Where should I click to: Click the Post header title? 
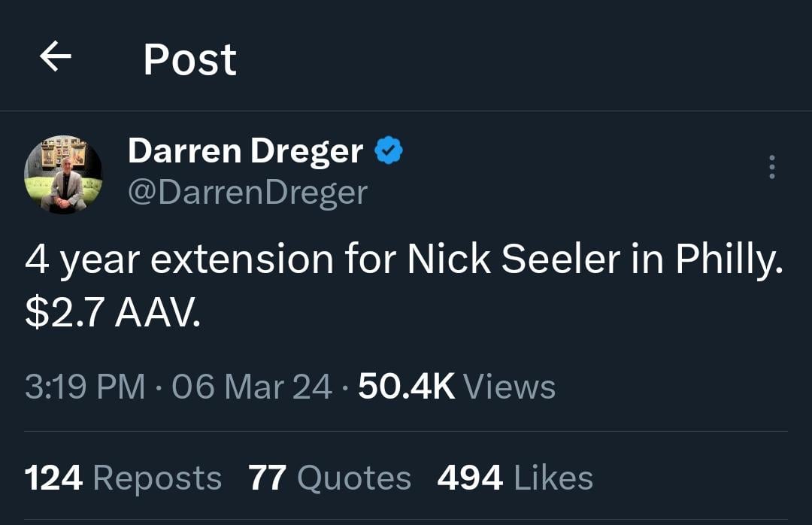pos(189,59)
